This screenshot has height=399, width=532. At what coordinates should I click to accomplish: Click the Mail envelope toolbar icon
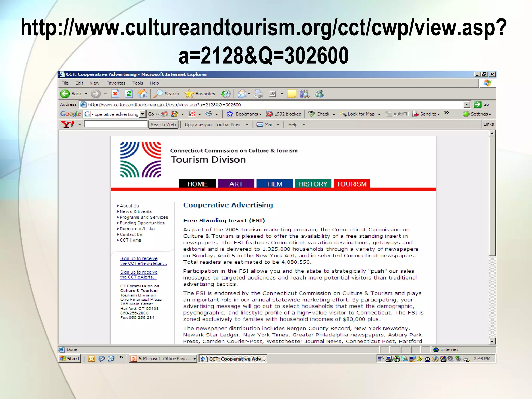coord(242,94)
